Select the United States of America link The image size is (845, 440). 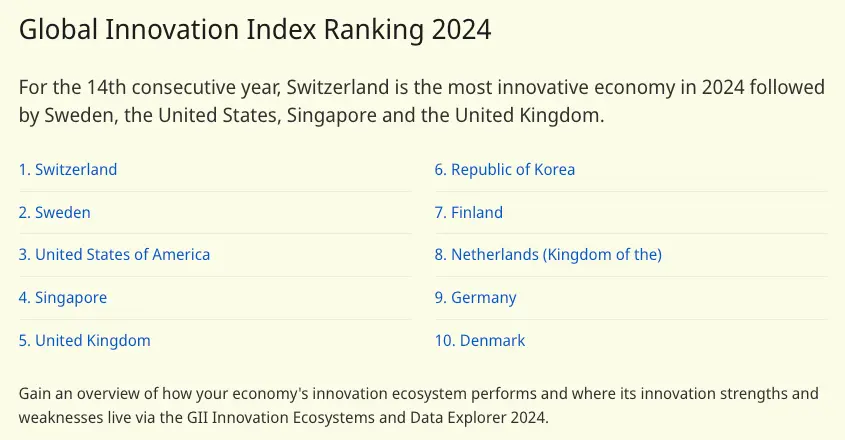pos(114,255)
